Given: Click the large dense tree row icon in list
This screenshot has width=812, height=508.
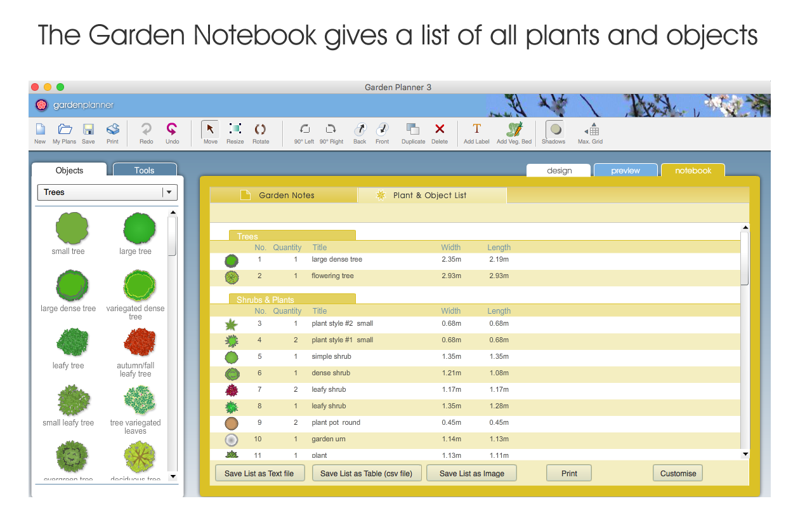Looking at the screenshot, I should point(232,260).
